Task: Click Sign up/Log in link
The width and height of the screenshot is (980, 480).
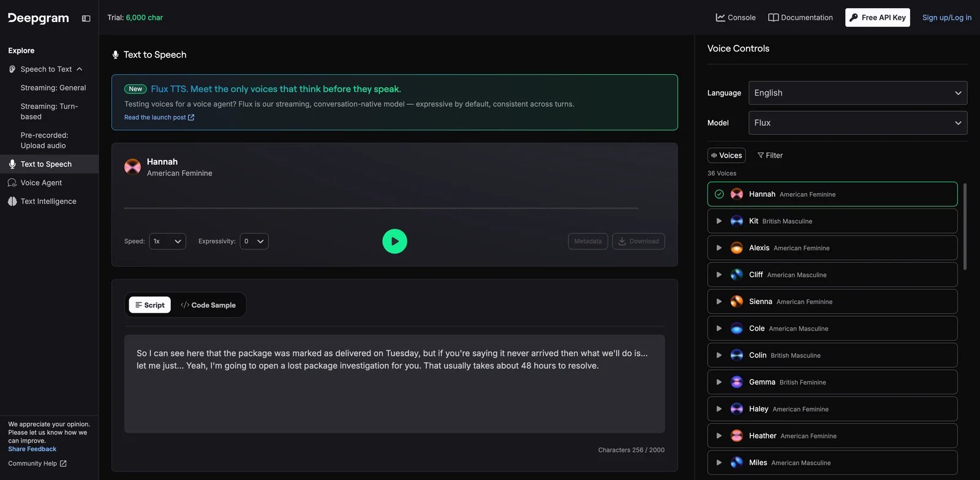Action: coord(946,18)
